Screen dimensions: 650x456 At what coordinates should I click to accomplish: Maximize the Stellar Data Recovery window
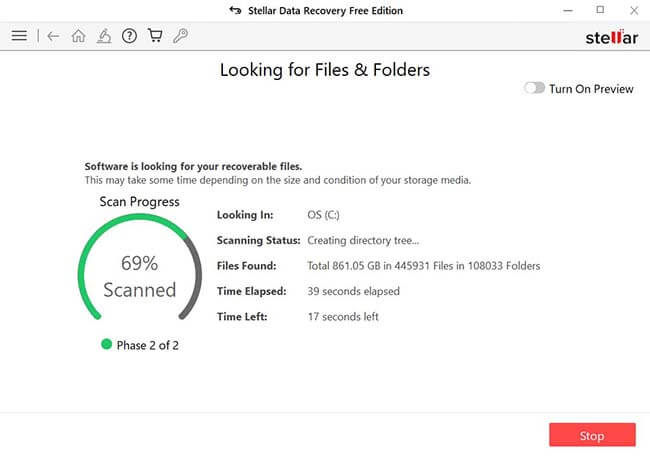(x=600, y=10)
